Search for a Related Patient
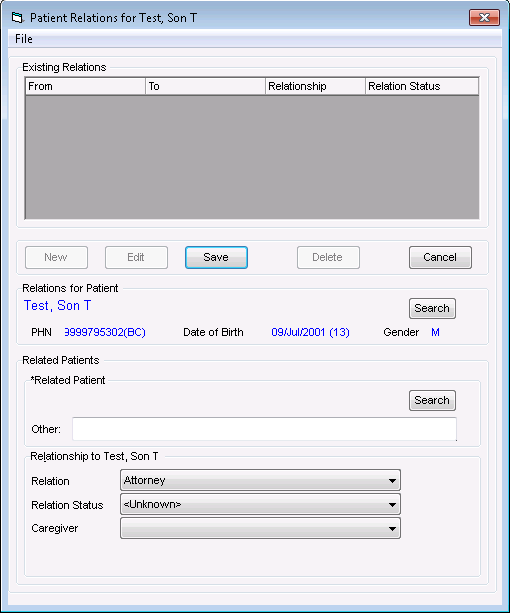The width and height of the screenshot is (510, 613). pos(432,400)
